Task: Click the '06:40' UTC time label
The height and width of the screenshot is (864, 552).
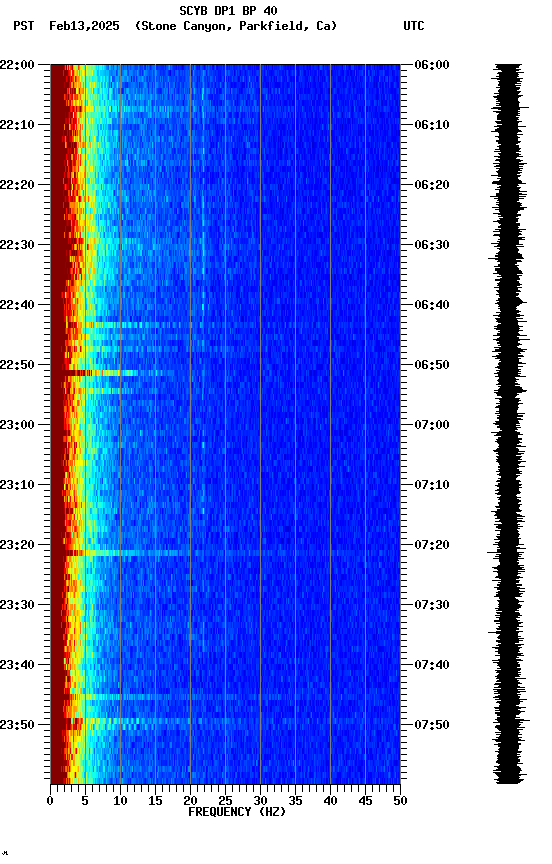Action: point(432,305)
